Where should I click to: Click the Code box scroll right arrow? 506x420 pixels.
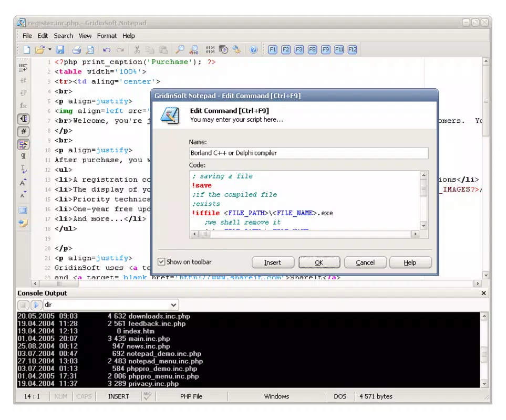(415, 234)
